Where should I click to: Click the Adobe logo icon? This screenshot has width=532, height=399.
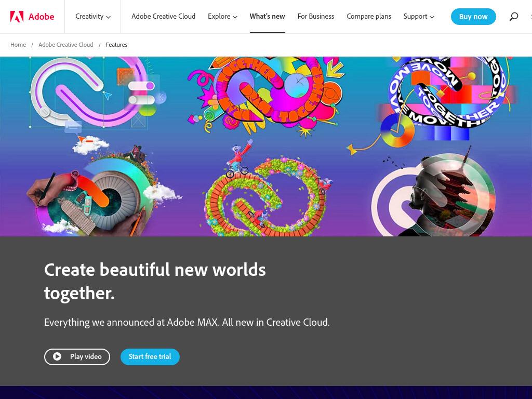[x=17, y=16]
